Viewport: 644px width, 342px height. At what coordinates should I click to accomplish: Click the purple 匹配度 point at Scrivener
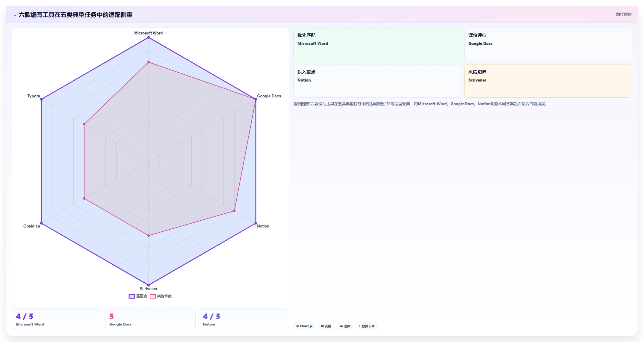149,285
